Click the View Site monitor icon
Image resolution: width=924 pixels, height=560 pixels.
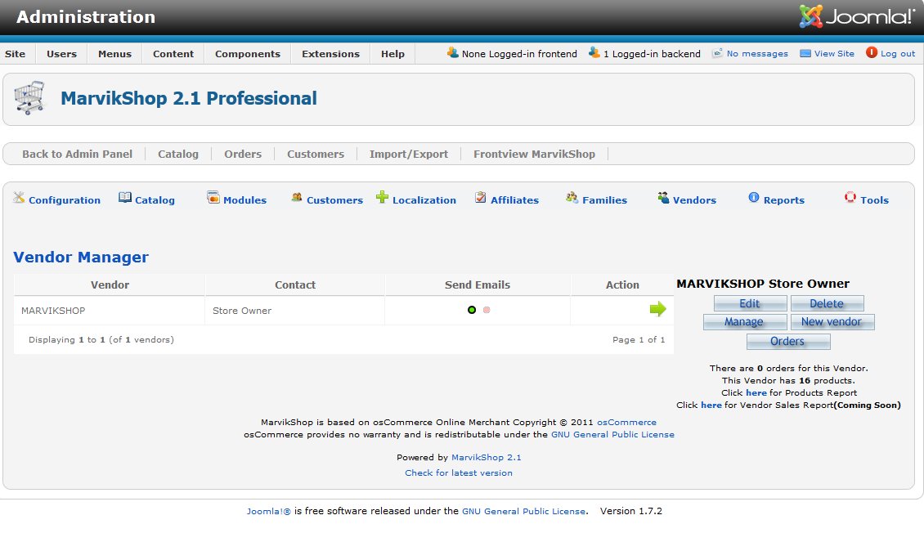pos(805,53)
